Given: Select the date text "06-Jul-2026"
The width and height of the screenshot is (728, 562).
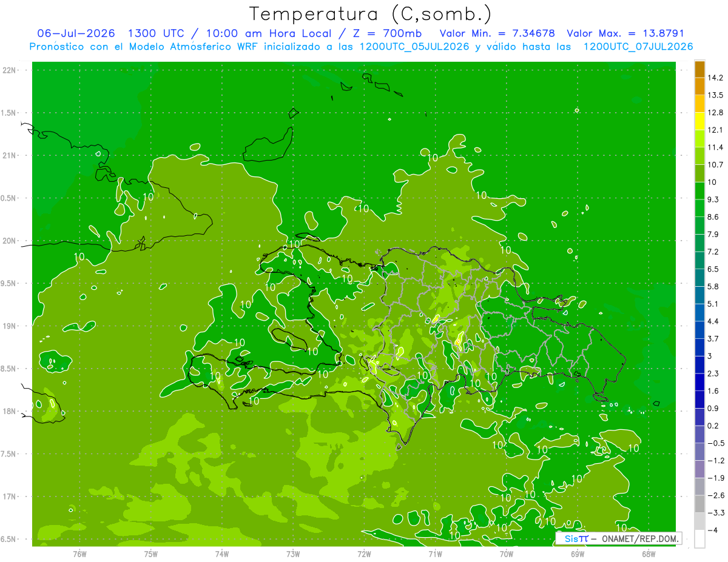Looking at the screenshot, I should 76,33.
